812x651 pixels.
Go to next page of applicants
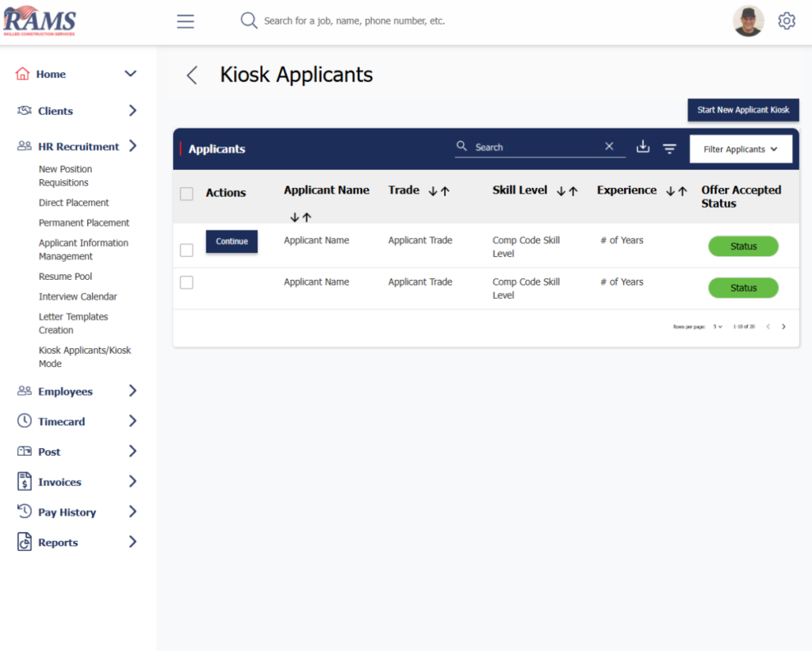pyautogui.click(x=783, y=327)
